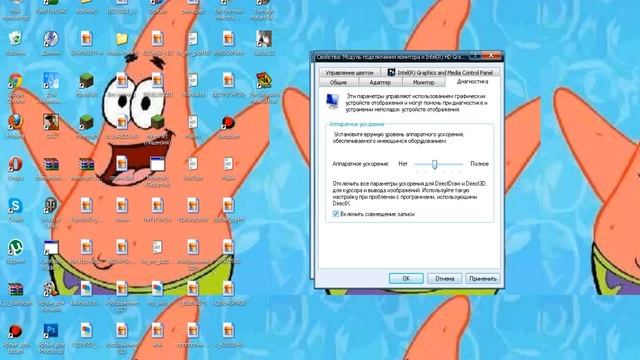Switch to the Общие tab
640x360 pixels.
(x=338, y=82)
